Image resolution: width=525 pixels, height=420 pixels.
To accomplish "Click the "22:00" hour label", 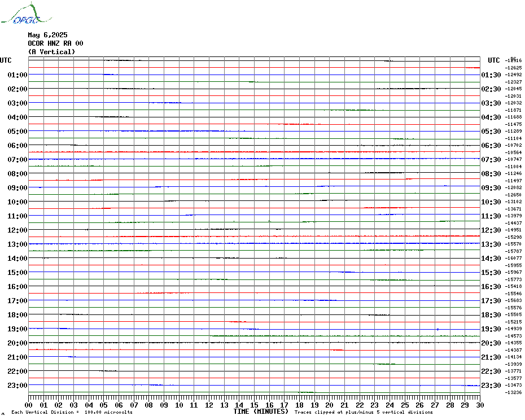I will (x=17, y=371).
